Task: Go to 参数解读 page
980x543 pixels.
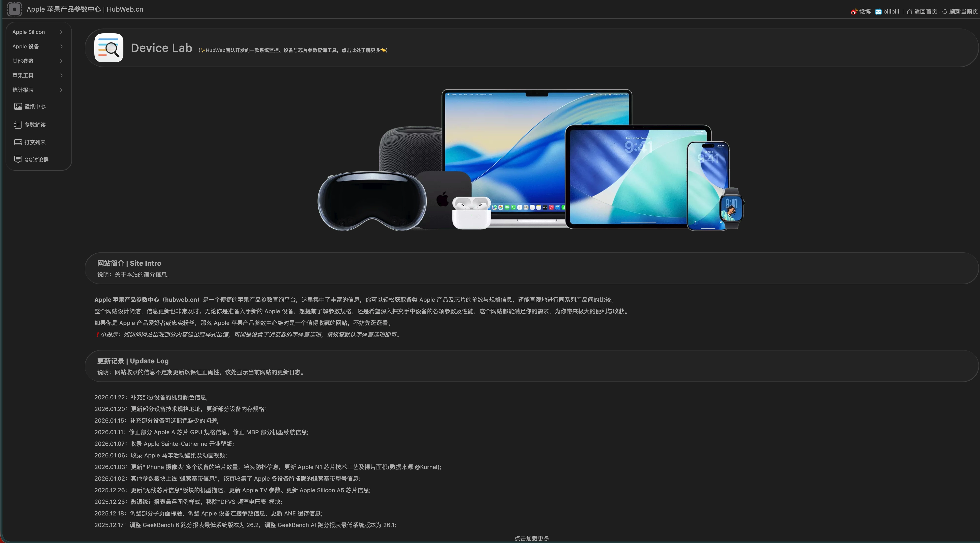Action: point(35,125)
